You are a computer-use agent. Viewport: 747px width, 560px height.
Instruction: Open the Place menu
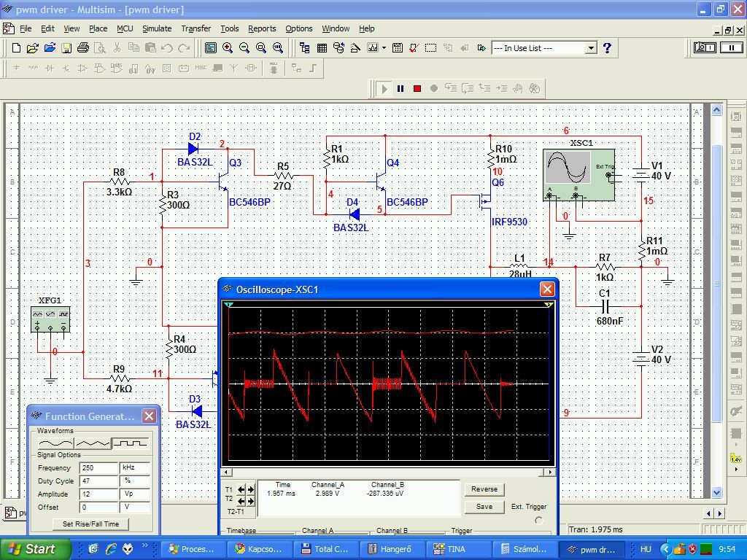pos(98,28)
